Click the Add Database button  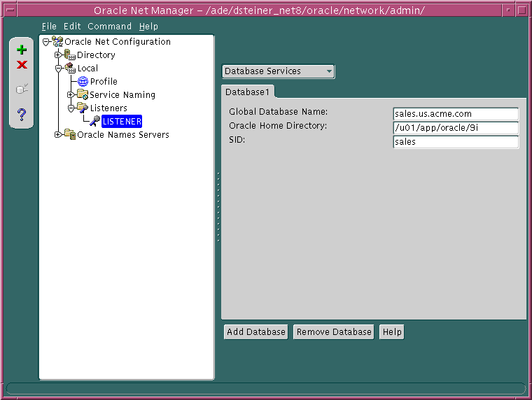click(x=255, y=332)
